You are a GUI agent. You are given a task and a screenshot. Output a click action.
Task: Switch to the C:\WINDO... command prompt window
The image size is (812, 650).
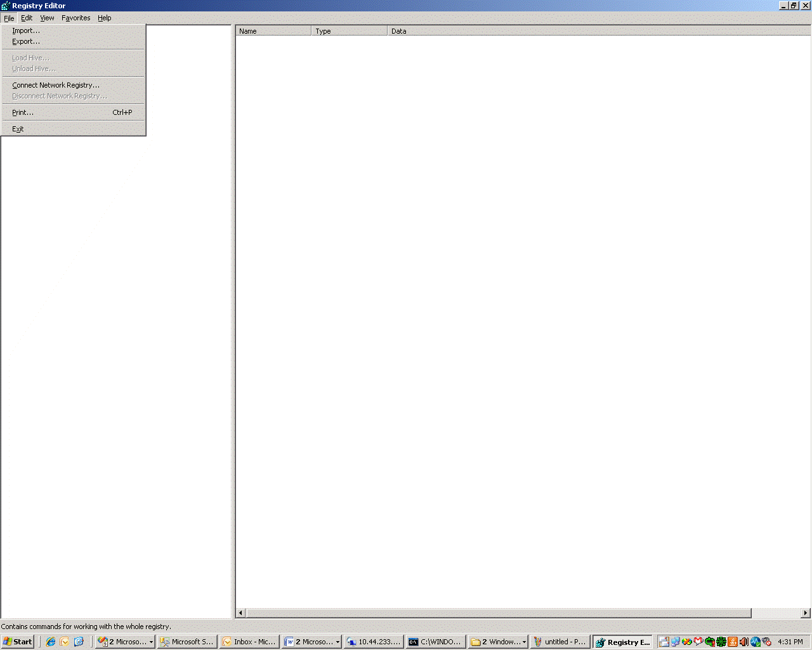pyautogui.click(x=436, y=642)
